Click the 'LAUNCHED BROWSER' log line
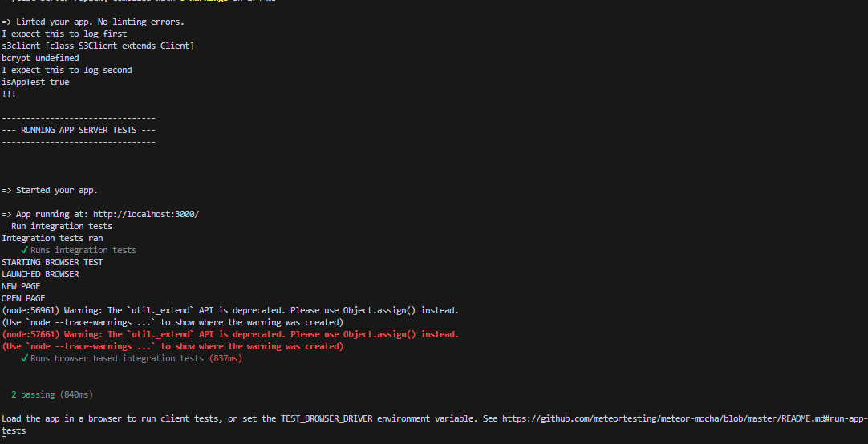Image resolution: width=868 pixels, height=444 pixels. point(40,274)
